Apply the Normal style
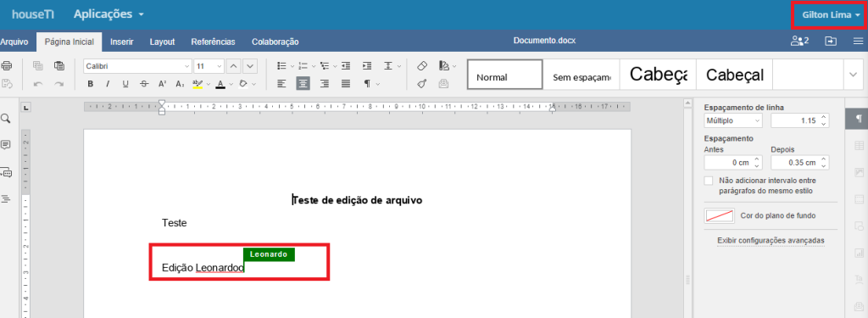The image size is (868, 318). (x=505, y=75)
